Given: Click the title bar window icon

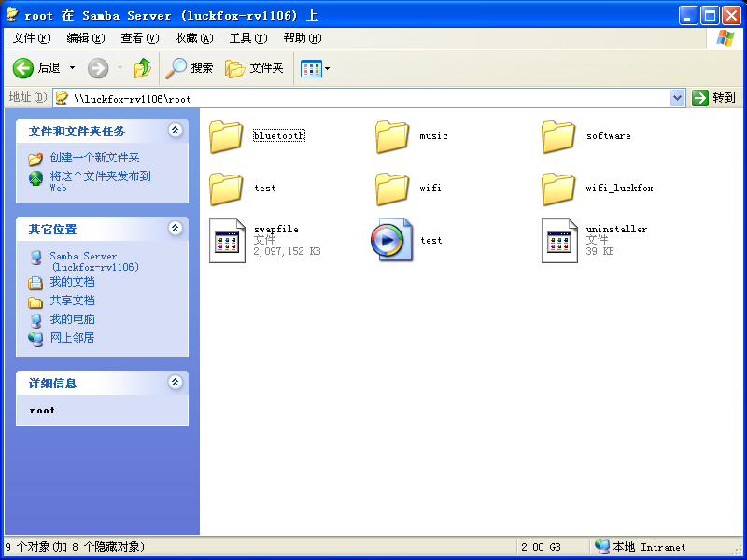Looking at the screenshot, I should (x=12, y=15).
